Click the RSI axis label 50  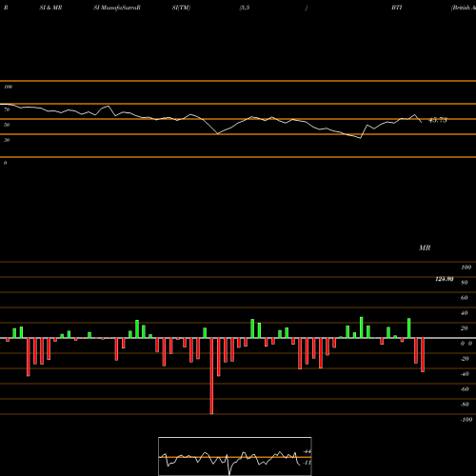(7, 125)
